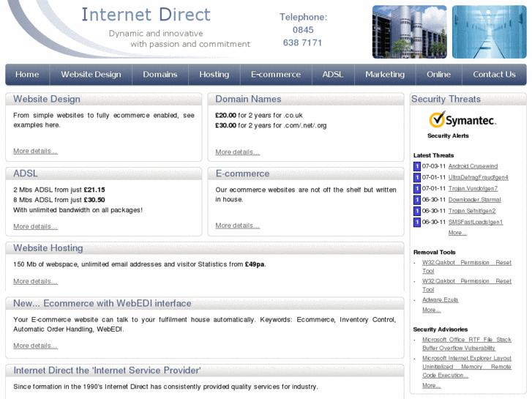Image resolution: width=532 pixels, height=399 pixels.
Task: Open ADSL in the navigation bar
Action: (333, 75)
